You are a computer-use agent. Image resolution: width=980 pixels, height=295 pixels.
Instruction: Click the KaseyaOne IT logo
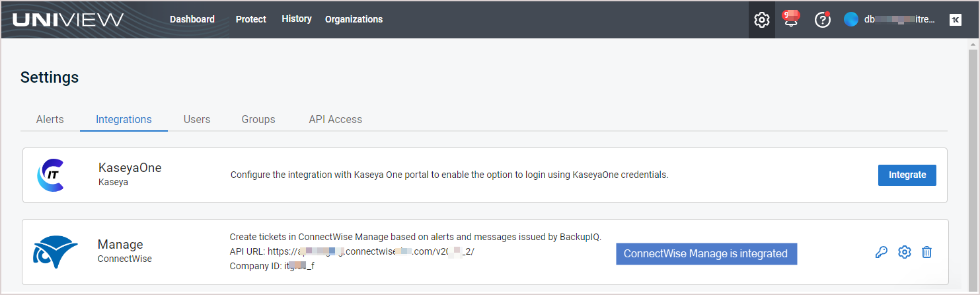[50, 175]
